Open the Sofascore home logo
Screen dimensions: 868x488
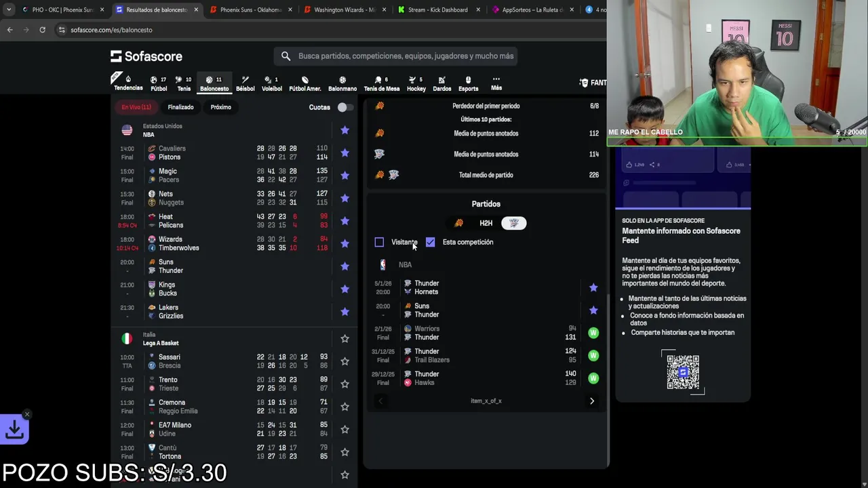click(146, 56)
